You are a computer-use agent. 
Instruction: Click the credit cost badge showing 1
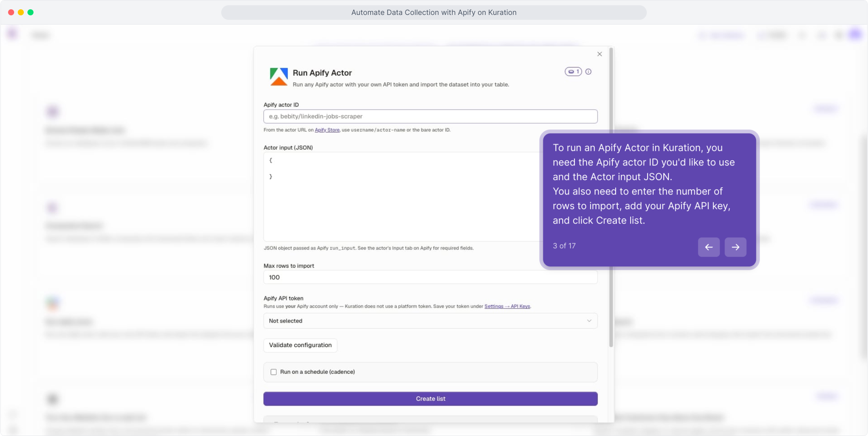click(573, 72)
